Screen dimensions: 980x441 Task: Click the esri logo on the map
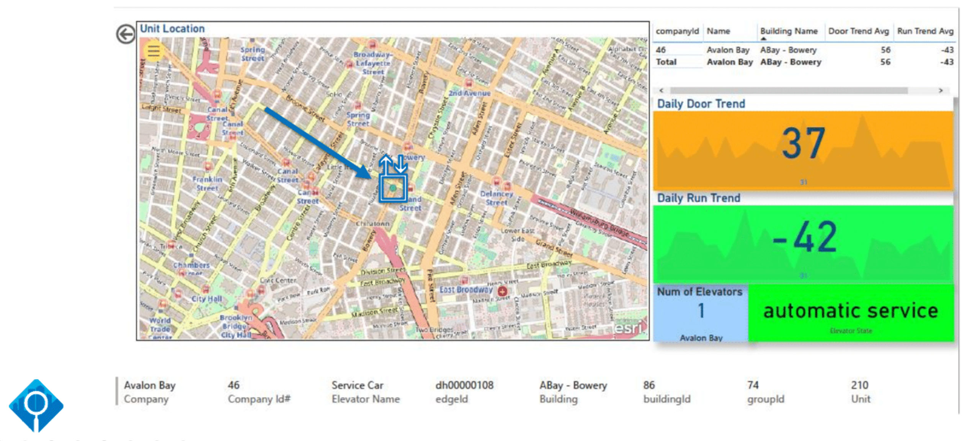coord(628,328)
